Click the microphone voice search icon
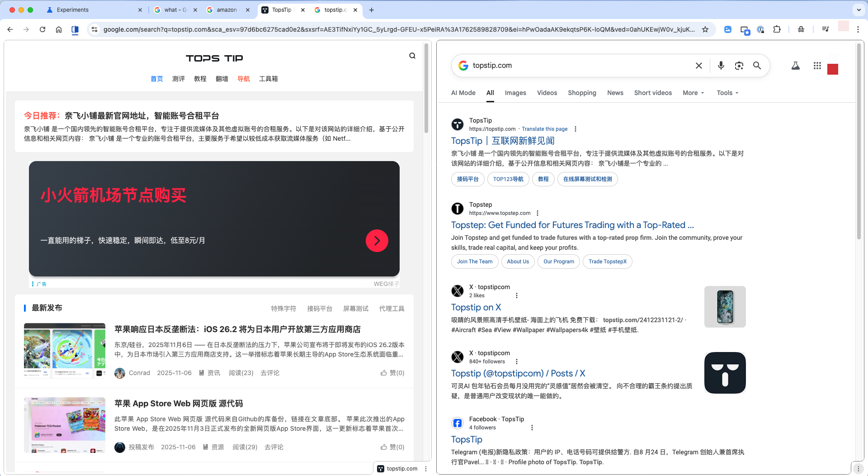The width and height of the screenshot is (868, 476). coord(721,66)
